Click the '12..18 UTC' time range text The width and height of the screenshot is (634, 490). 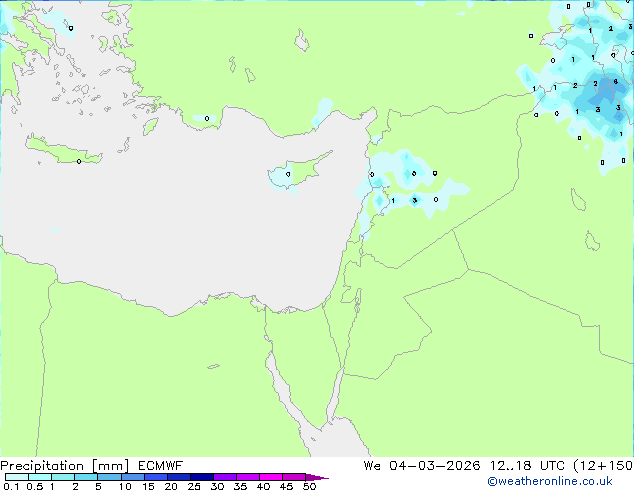point(527,466)
